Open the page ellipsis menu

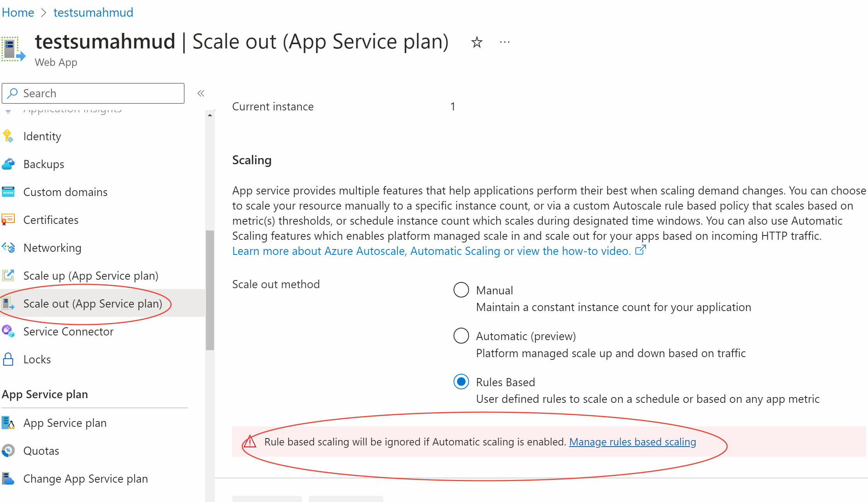(x=504, y=41)
